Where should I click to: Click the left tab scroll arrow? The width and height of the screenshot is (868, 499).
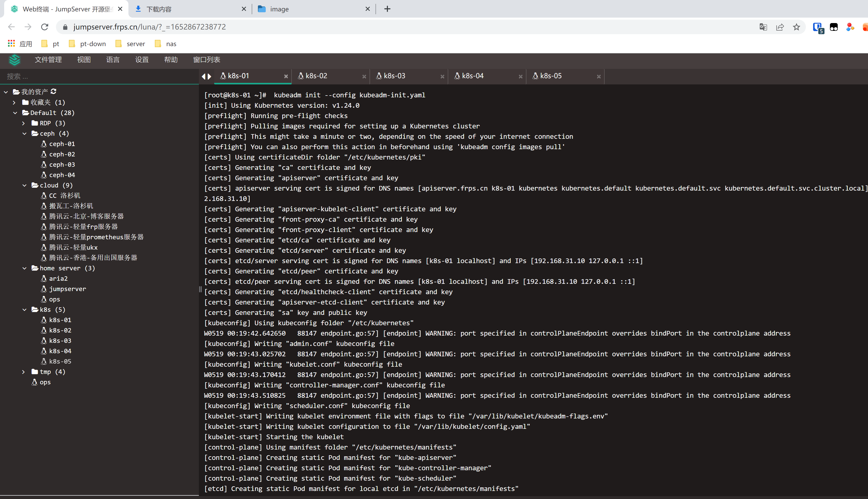(204, 76)
